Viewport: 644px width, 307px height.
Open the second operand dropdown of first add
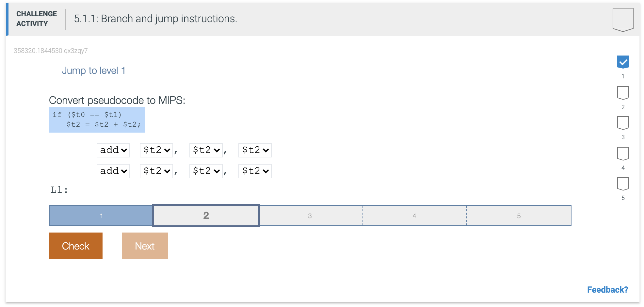(205, 150)
